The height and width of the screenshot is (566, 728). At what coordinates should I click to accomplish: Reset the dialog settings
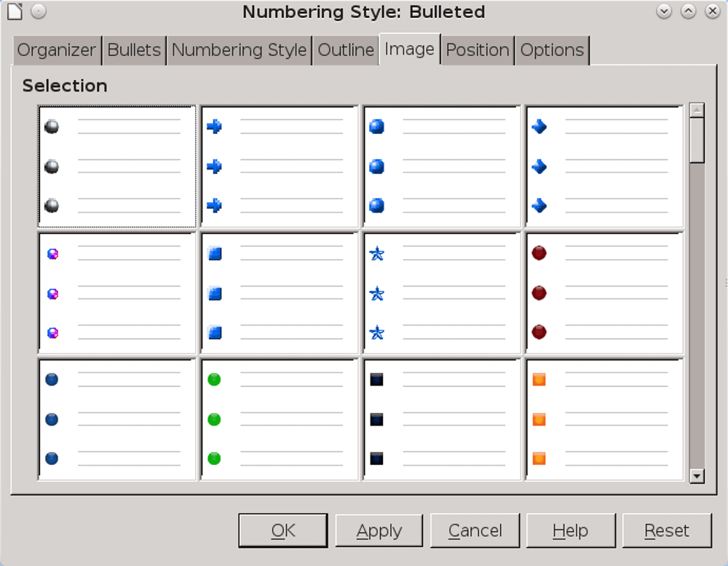tap(667, 530)
